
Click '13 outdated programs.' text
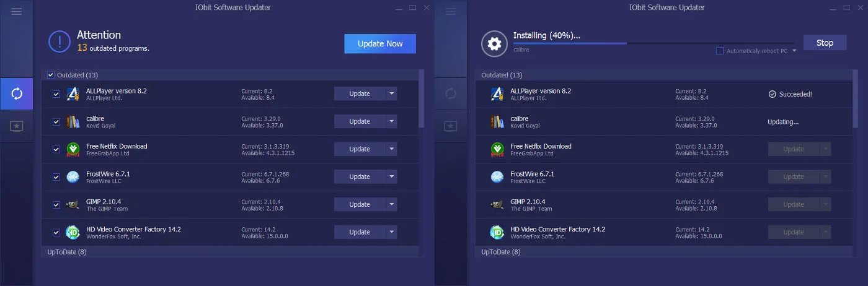(x=113, y=48)
